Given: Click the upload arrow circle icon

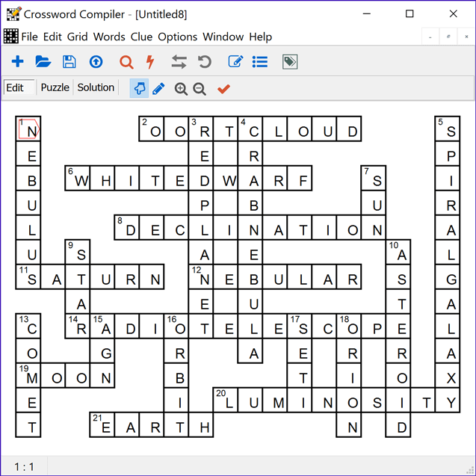Looking at the screenshot, I should pos(96,62).
